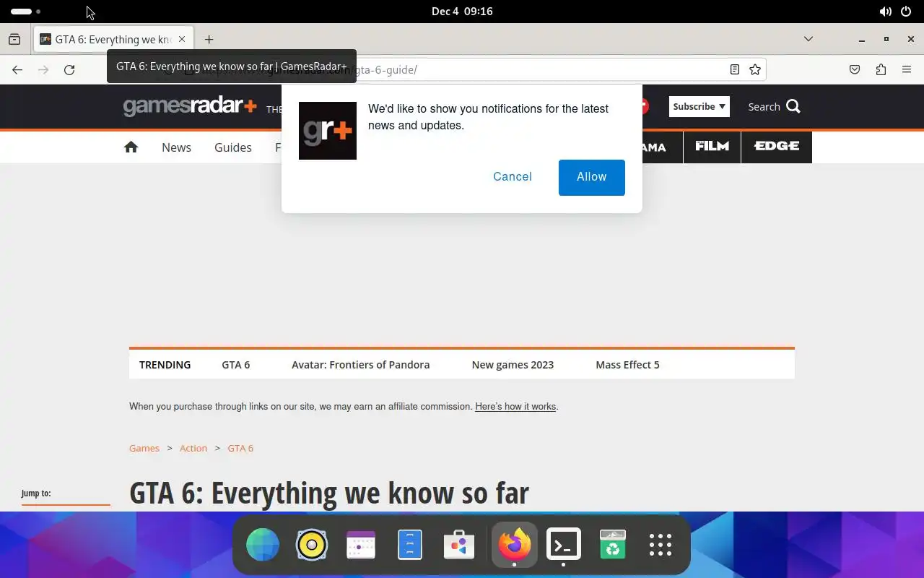
Task: Open a new browser tab
Action: (209, 39)
